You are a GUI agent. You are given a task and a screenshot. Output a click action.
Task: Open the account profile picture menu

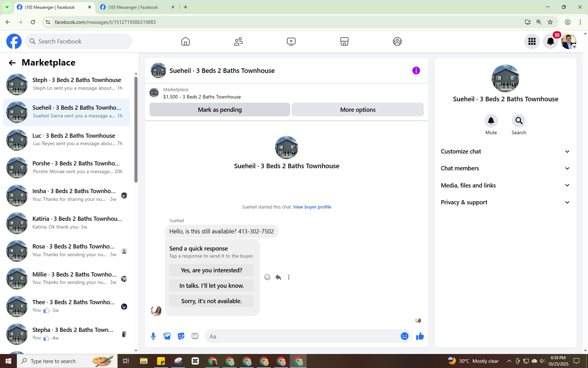(569, 41)
